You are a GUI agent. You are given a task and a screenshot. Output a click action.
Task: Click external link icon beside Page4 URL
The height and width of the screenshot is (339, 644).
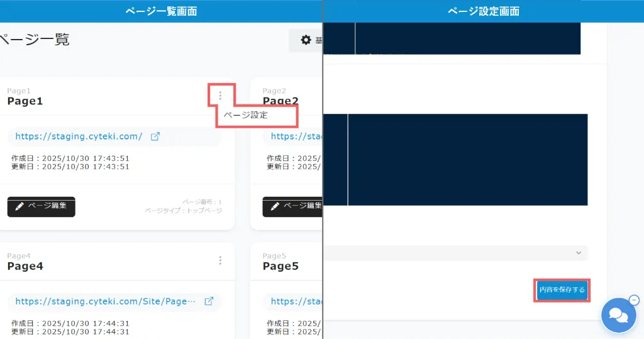tap(209, 301)
